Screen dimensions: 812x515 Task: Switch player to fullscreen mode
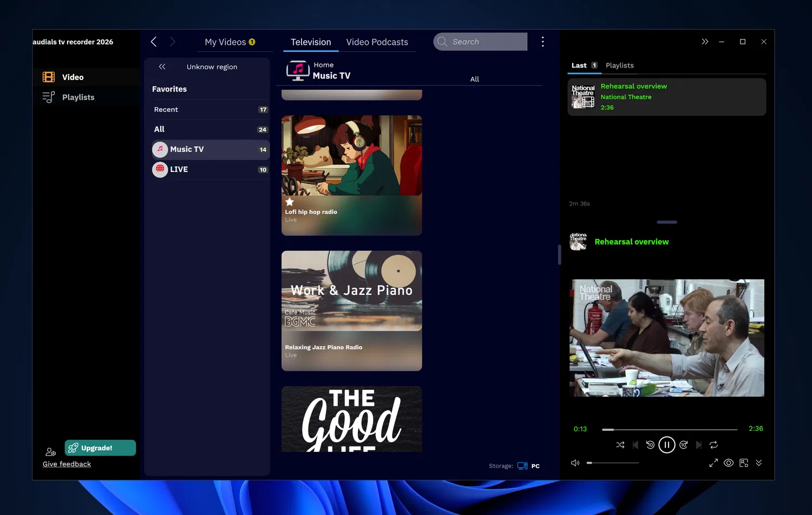713,463
